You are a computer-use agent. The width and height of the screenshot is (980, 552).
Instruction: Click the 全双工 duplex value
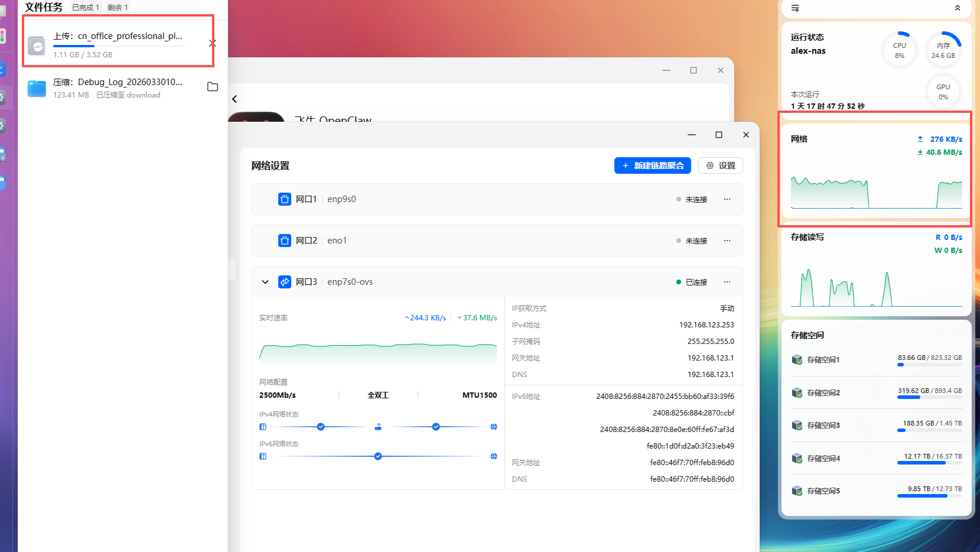tap(378, 395)
